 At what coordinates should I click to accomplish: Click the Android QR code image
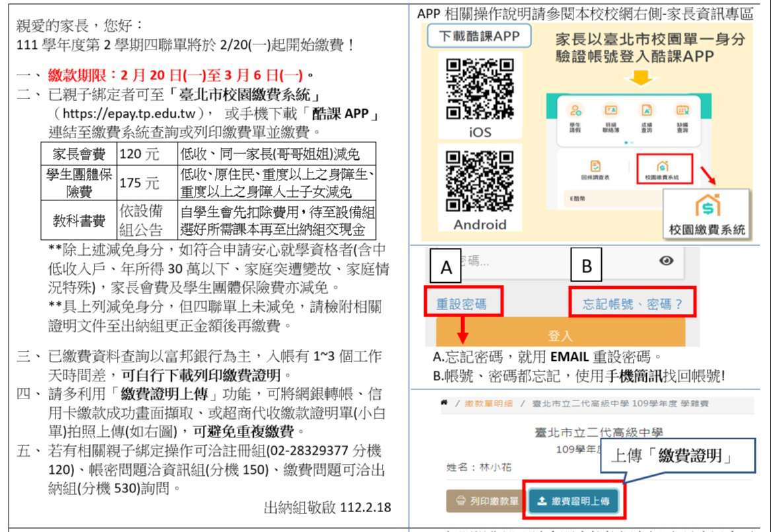480,181
